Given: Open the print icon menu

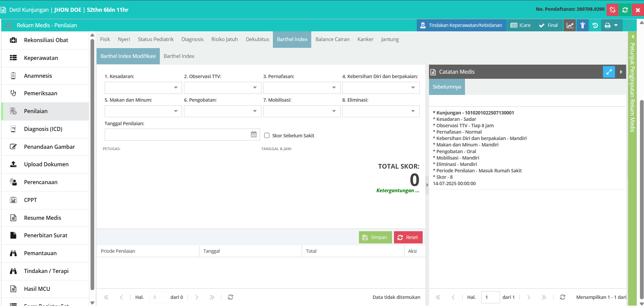Looking at the screenshot, I should coord(611,25).
